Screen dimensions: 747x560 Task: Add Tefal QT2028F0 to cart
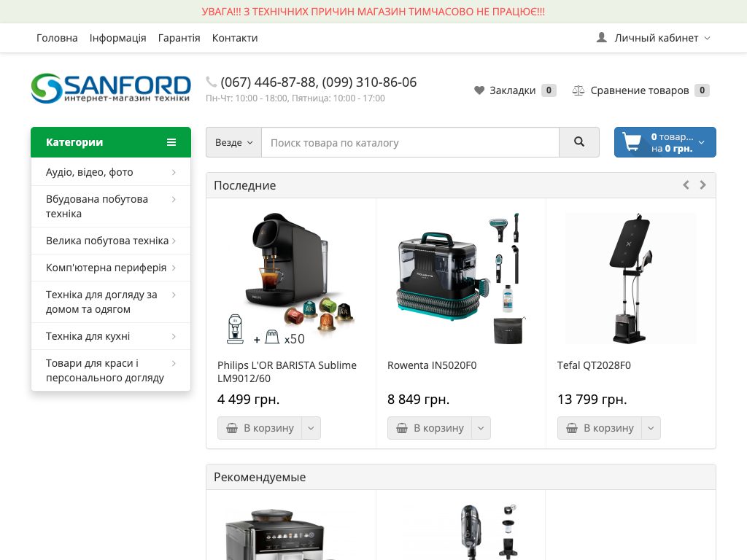[x=600, y=428]
